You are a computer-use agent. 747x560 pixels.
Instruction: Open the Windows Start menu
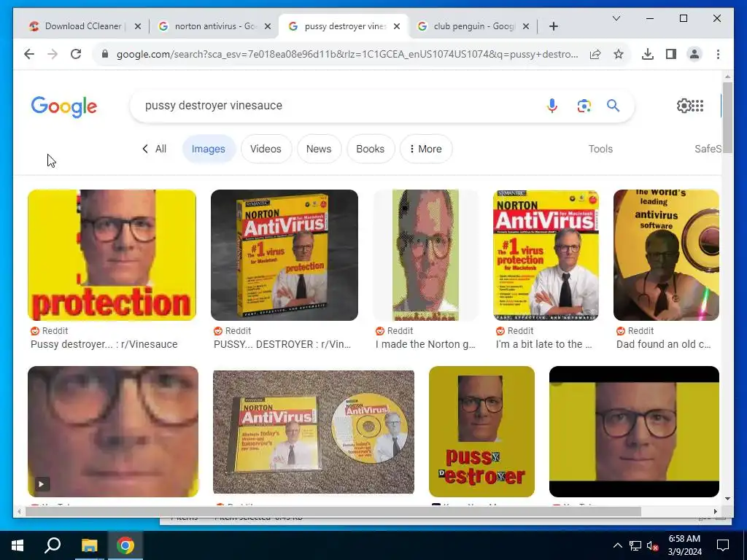click(18, 545)
